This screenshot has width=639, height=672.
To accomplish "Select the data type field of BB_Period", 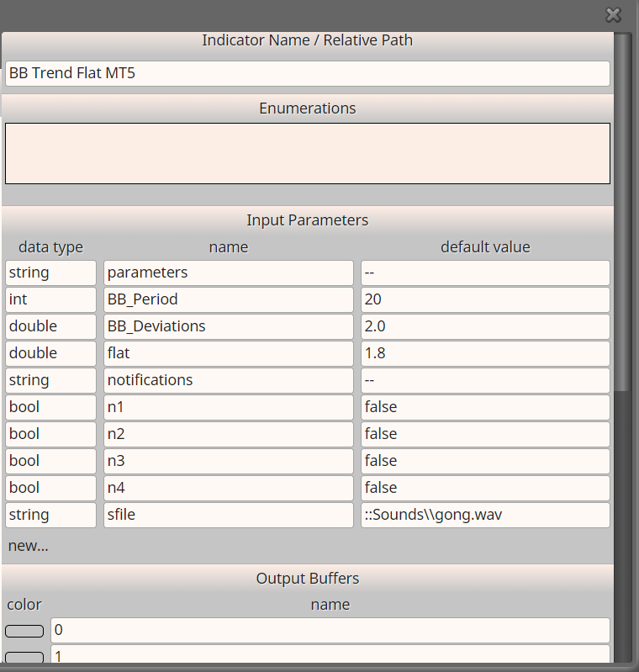I will point(50,299).
